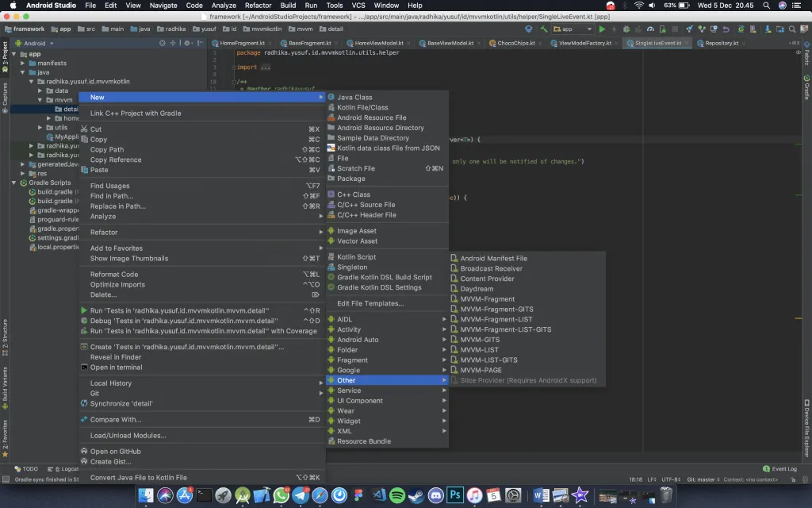812x508 pixels.
Task: Expand the res folder node
Action: tap(23, 174)
